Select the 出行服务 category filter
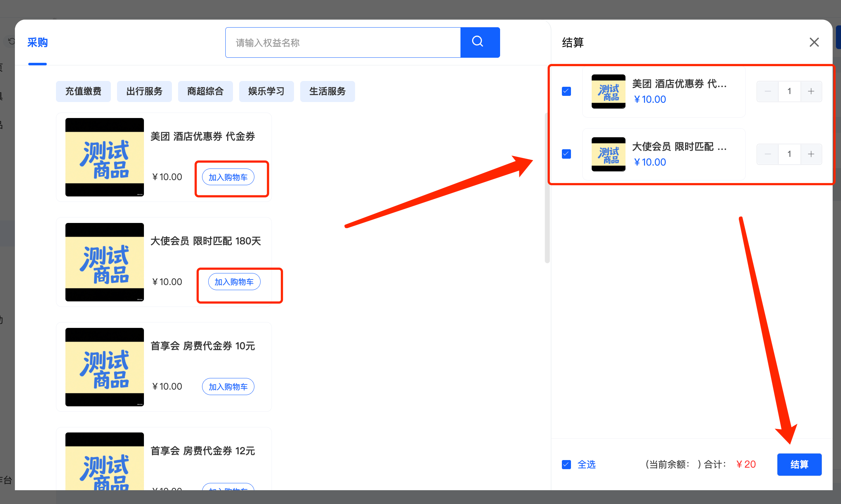 coord(144,91)
